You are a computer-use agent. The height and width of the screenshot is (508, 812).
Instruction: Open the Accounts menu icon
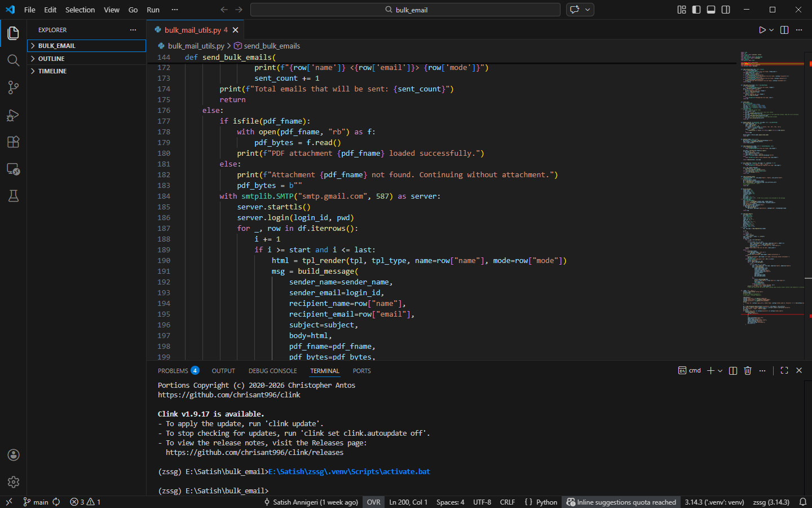(x=14, y=455)
